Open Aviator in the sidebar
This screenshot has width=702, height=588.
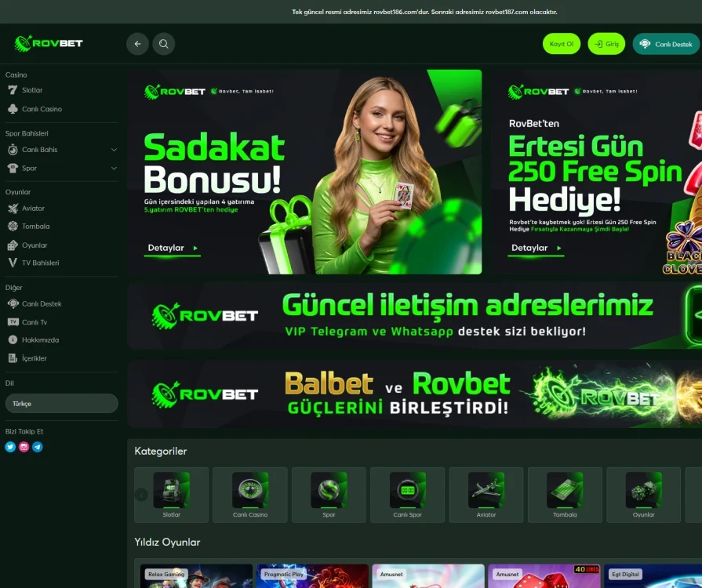coord(33,208)
